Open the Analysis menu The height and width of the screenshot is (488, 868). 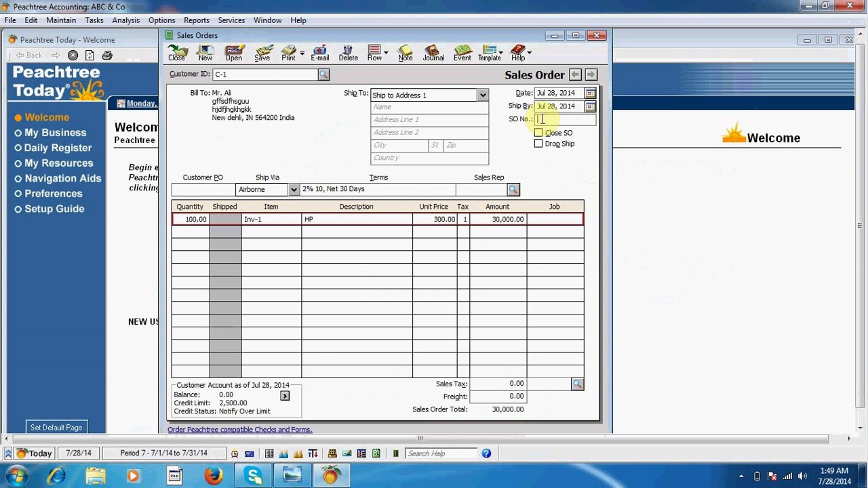(126, 20)
